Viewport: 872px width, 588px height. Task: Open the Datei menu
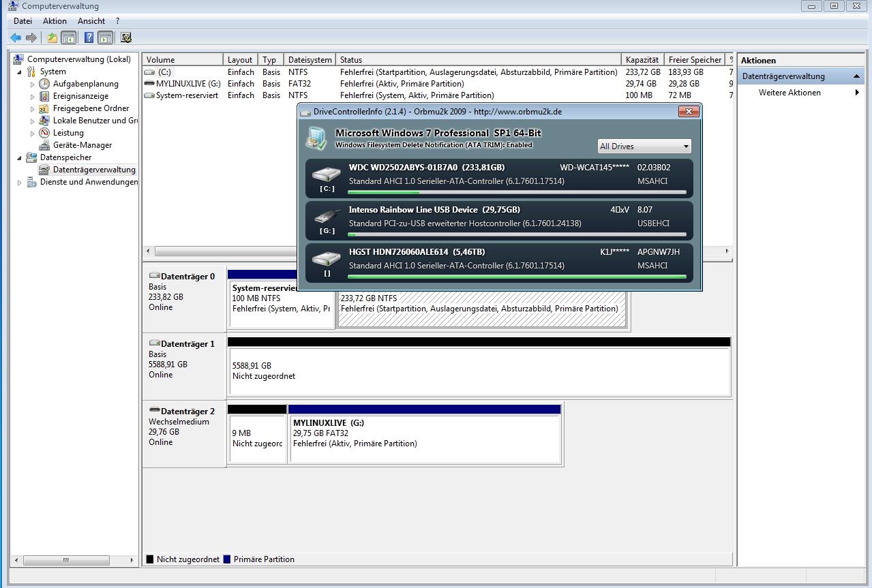22,21
